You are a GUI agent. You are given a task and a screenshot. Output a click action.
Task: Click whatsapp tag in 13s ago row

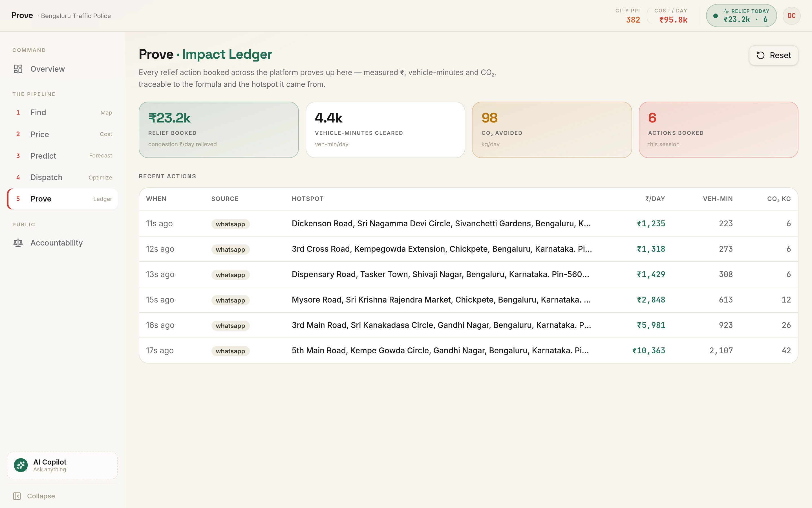(231, 275)
